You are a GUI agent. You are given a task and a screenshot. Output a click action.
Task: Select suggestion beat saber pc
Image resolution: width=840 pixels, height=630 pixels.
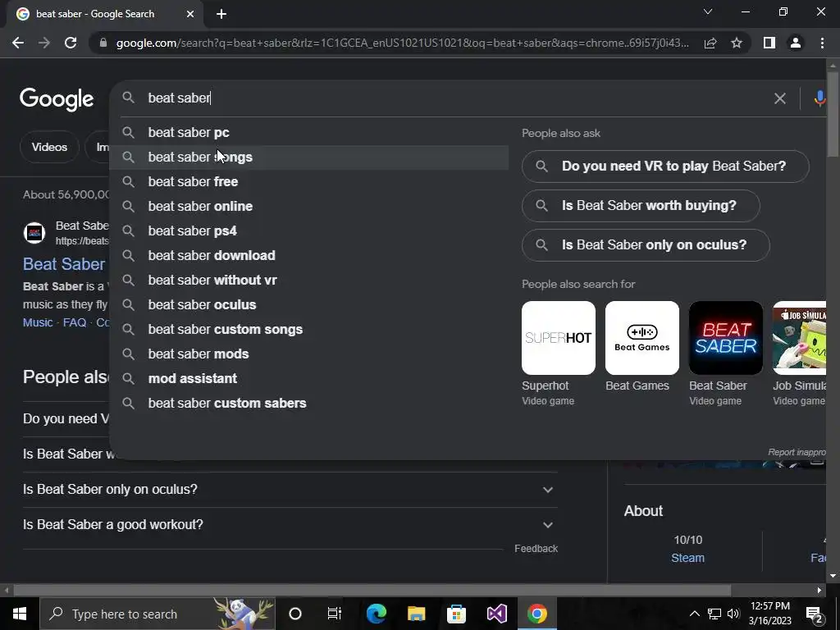[x=309, y=132]
